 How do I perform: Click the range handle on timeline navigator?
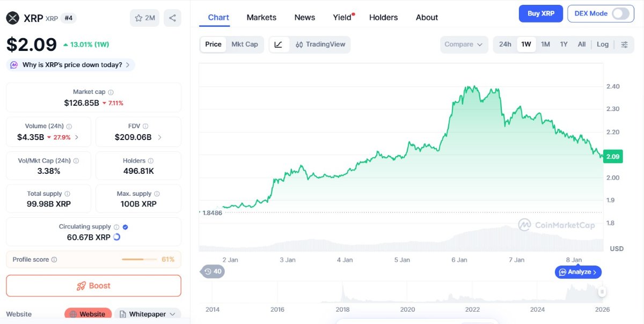pyautogui.click(x=602, y=292)
